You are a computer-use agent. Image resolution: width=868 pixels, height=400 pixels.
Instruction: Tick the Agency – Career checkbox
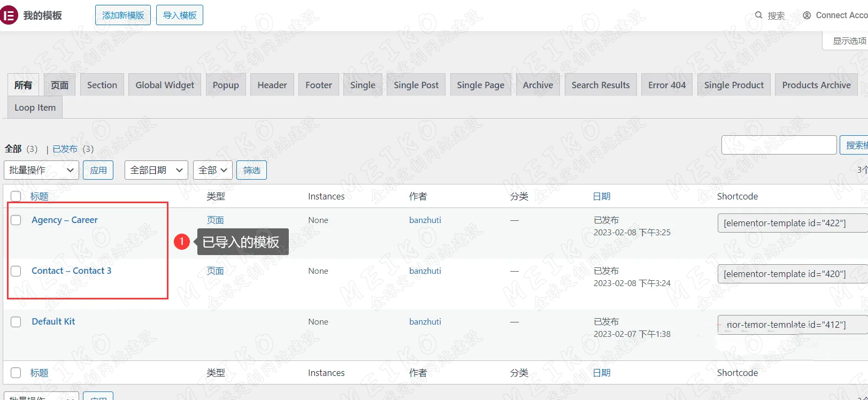(16, 220)
